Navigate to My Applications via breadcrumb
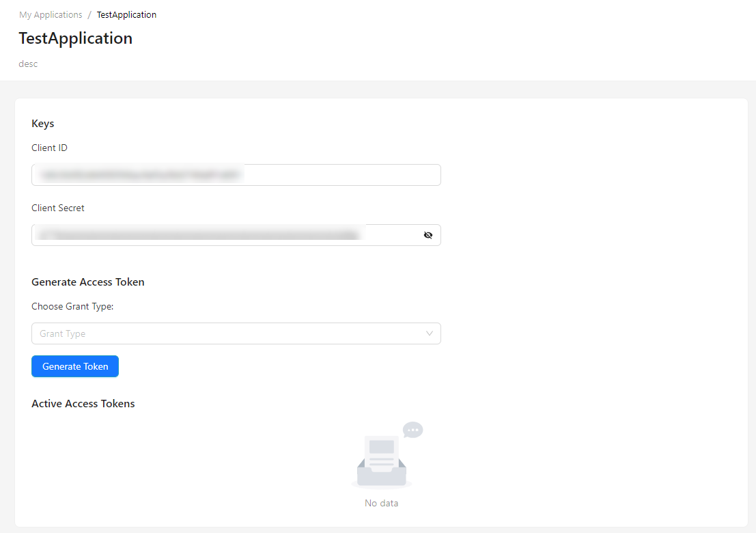Image resolution: width=756 pixels, height=533 pixels. coord(51,14)
